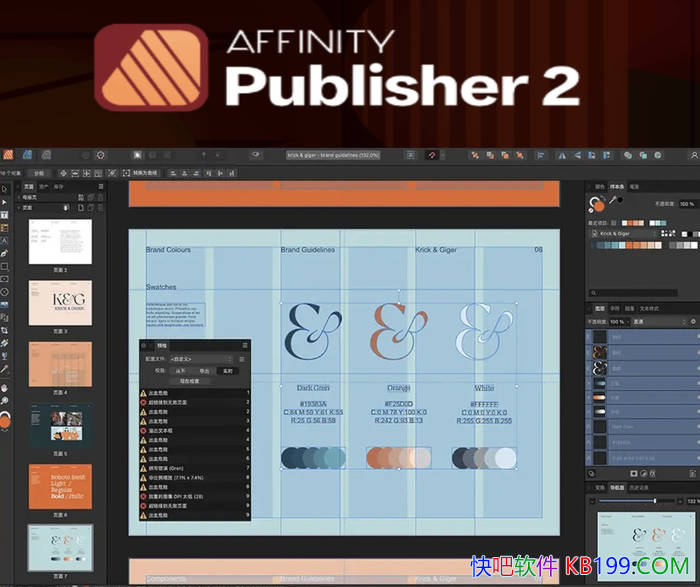Switch to the Colour tab
Image resolution: width=700 pixels, height=587 pixels.
point(600,187)
